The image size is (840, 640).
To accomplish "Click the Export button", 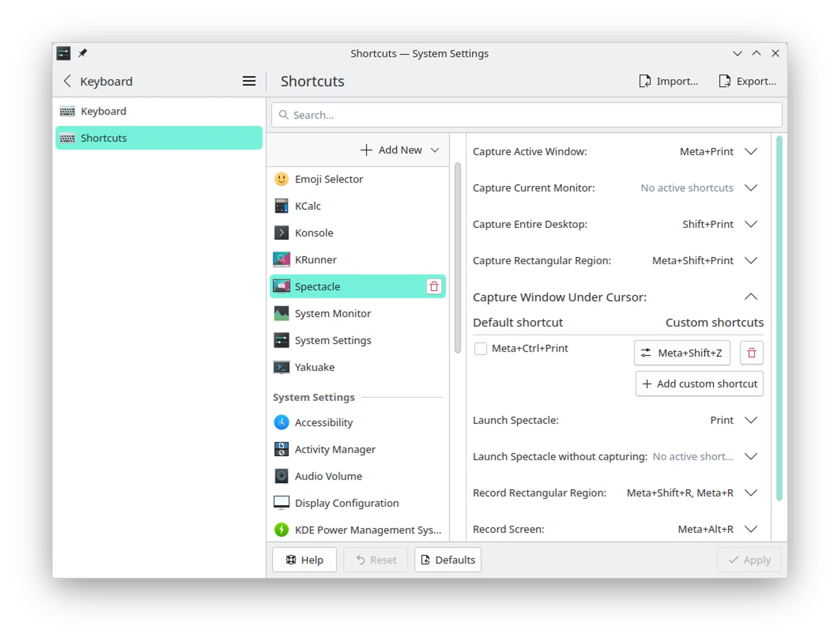I will (748, 81).
